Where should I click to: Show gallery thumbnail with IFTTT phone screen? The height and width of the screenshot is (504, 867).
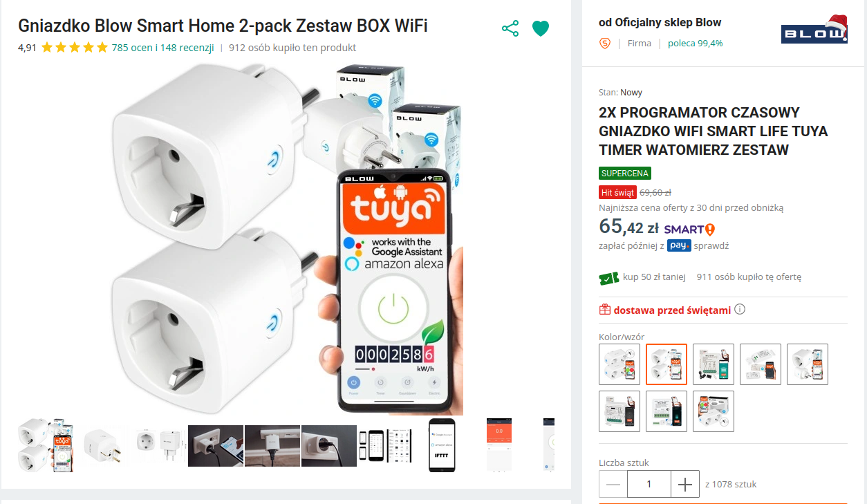442,445
